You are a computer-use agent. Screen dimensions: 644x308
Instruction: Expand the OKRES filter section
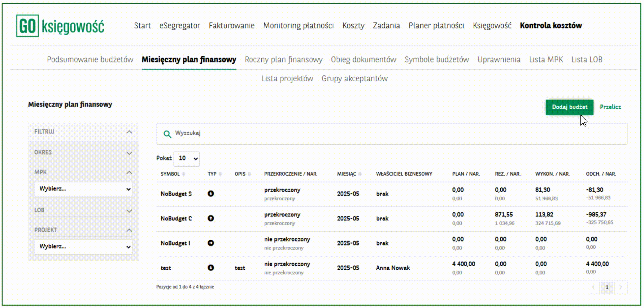(129, 153)
